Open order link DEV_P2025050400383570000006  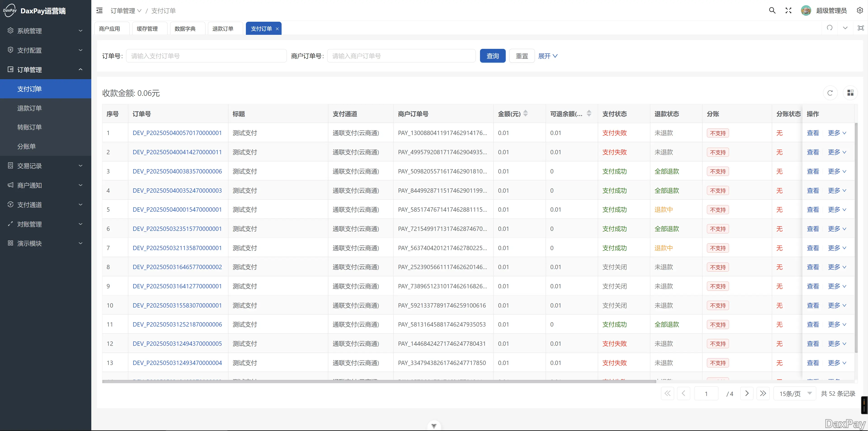(x=177, y=171)
